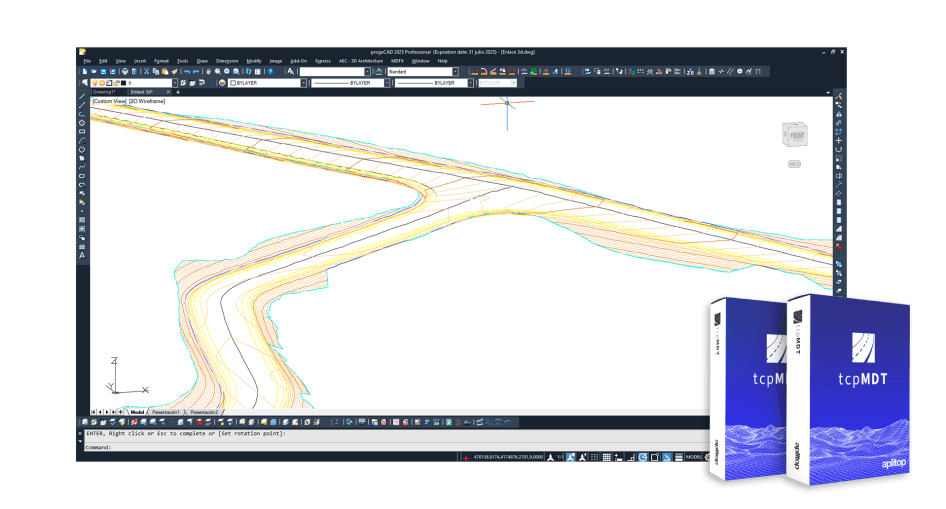Switch to Presentación1 layout tab

point(165,412)
